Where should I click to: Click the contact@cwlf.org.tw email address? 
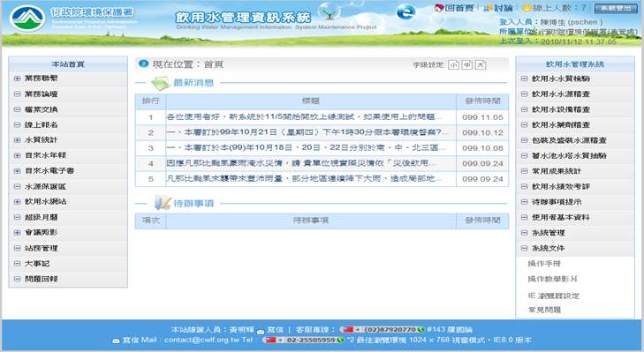201,341
